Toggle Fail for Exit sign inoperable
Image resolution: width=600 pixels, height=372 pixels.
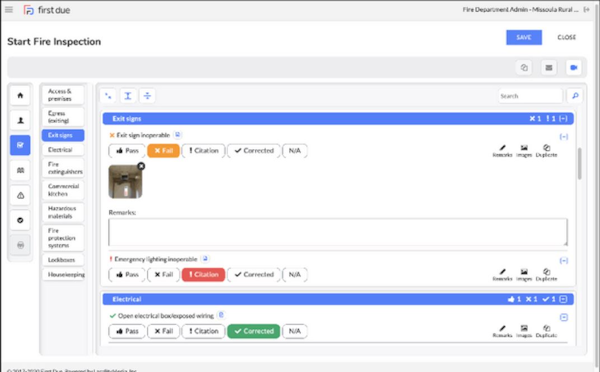tap(163, 151)
